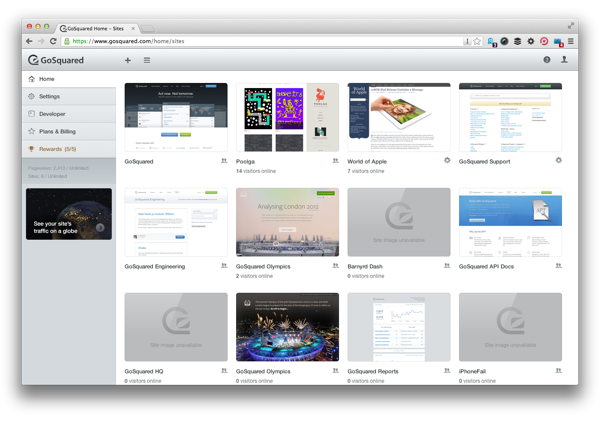
Task: Open Plans & Billing in sidebar
Action: tap(69, 132)
